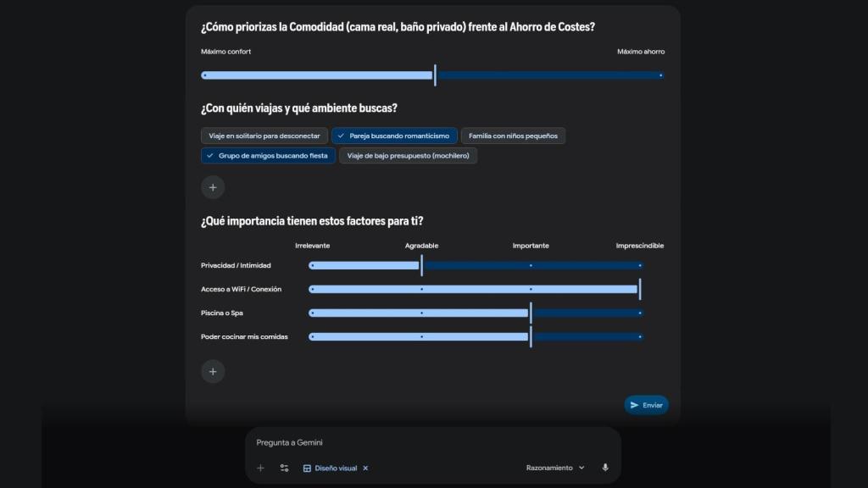Screen dimensions: 868x488
Task: Deselect Pareja buscando romanticismo chip
Action: pyautogui.click(x=394, y=136)
